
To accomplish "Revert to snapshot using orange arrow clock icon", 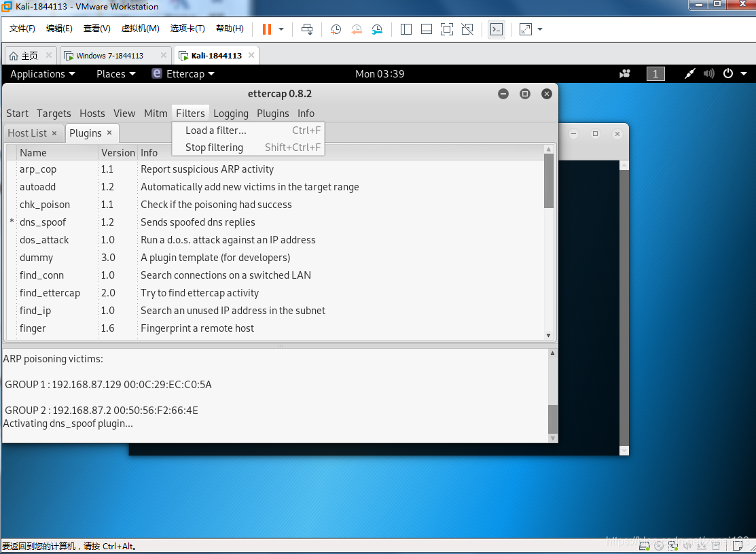I will pos(357,29).
